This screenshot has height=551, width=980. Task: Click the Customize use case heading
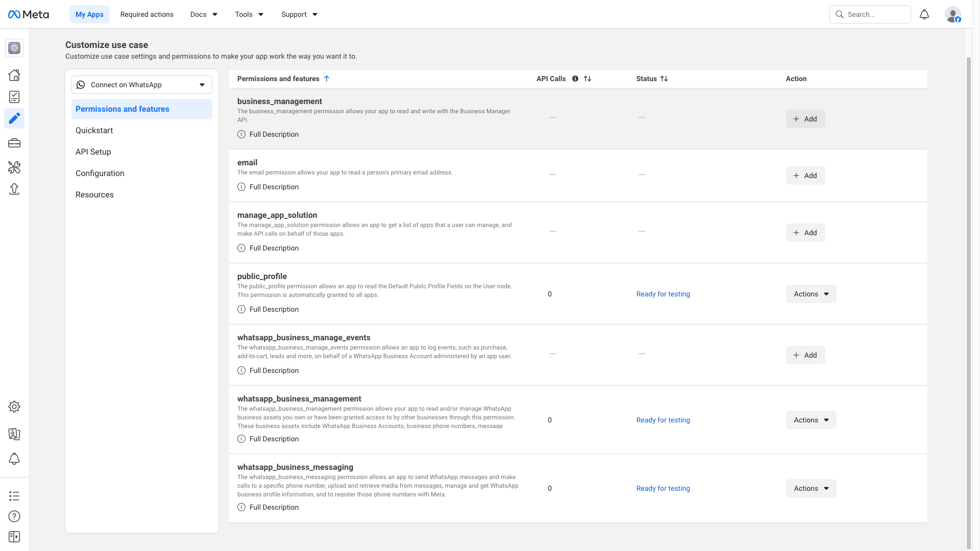107,45
